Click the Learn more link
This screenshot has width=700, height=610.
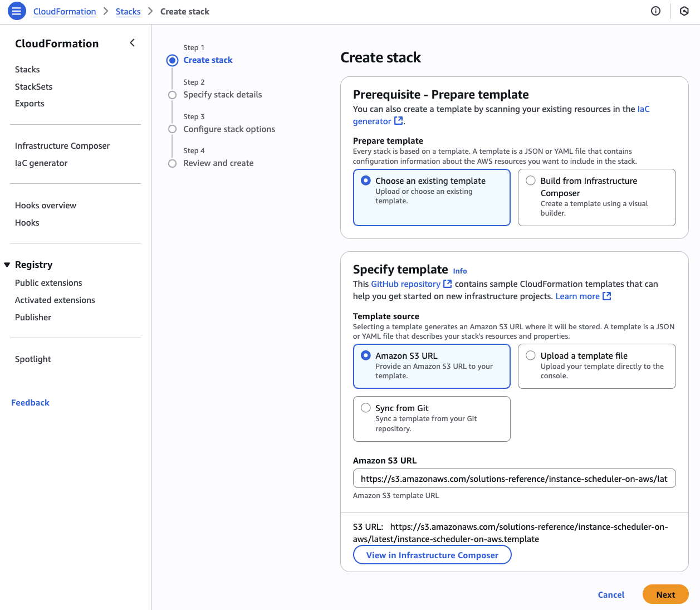577,296
